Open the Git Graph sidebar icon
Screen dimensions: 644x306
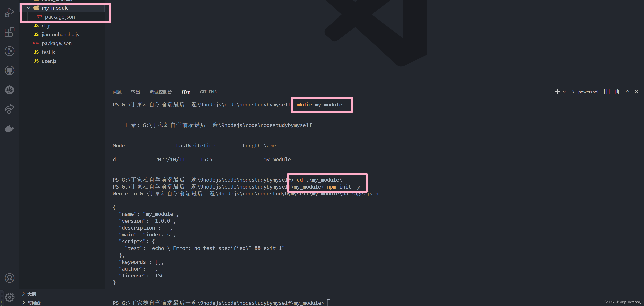point(9,51)
